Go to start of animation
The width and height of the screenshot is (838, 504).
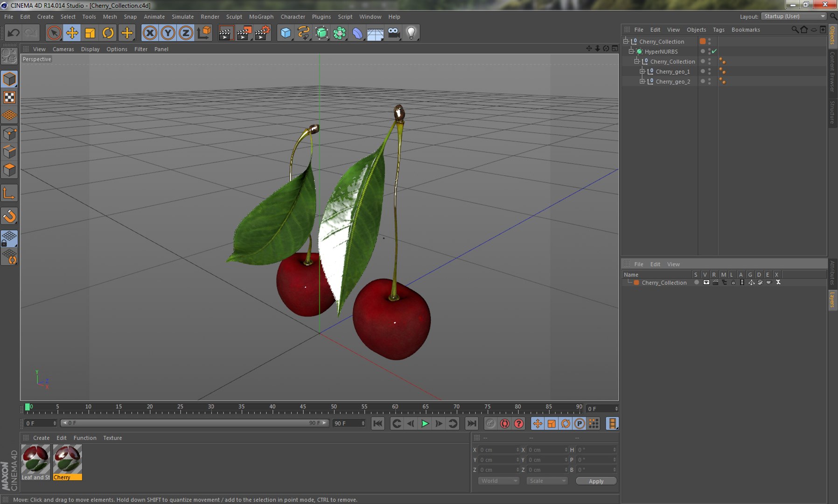[378, 423]
